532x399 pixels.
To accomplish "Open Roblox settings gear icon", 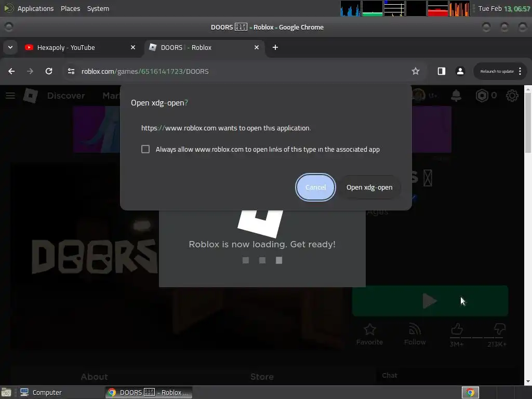I will coord(512,96).
